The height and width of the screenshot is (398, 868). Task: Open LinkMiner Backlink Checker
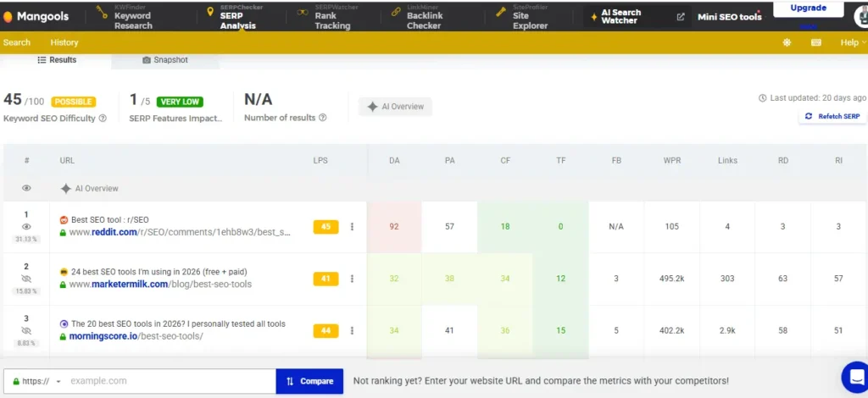tap(416, 17)
